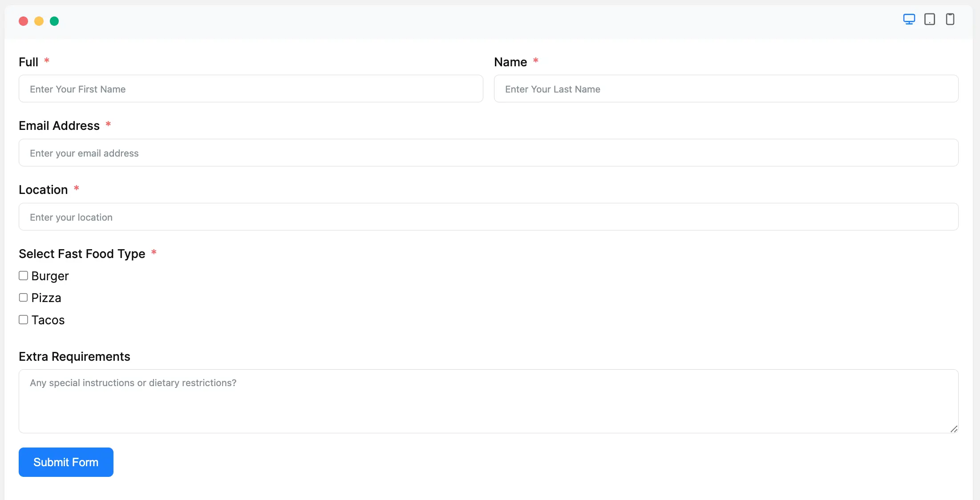Click the textarea resize handle
The image size is (980, 500).
954,429
